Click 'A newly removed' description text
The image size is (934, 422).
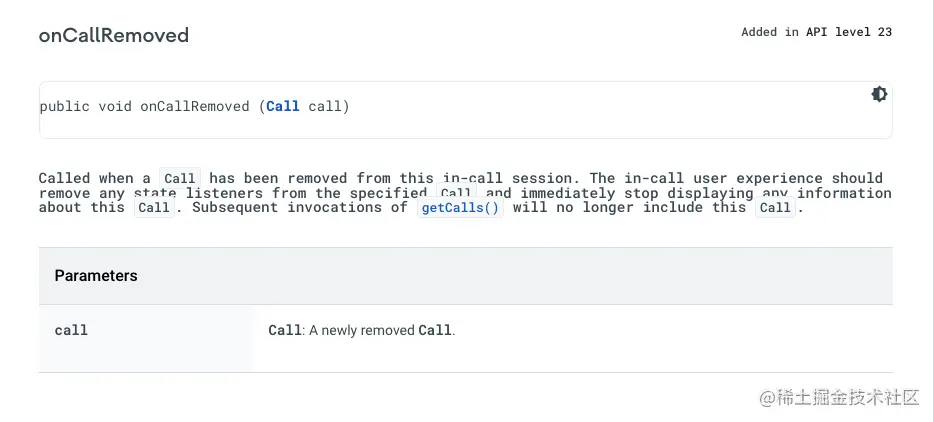pos(362,330)
